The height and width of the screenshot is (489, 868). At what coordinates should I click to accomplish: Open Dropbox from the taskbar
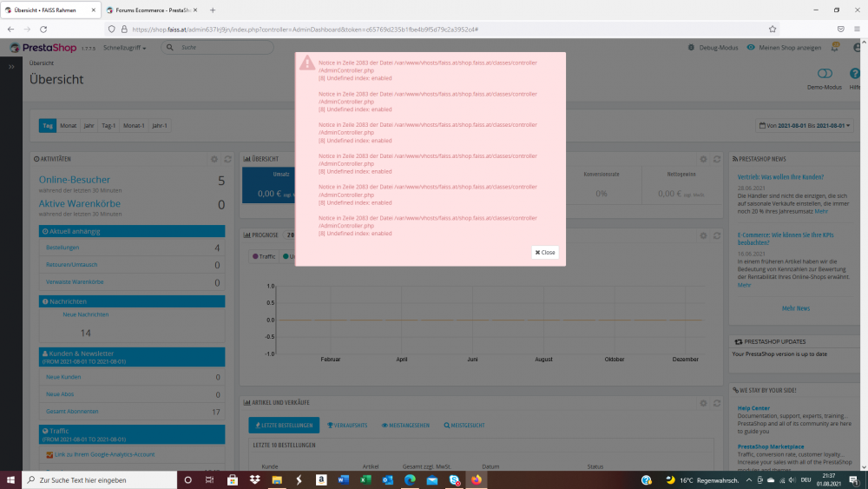click(x=254, y=480)
